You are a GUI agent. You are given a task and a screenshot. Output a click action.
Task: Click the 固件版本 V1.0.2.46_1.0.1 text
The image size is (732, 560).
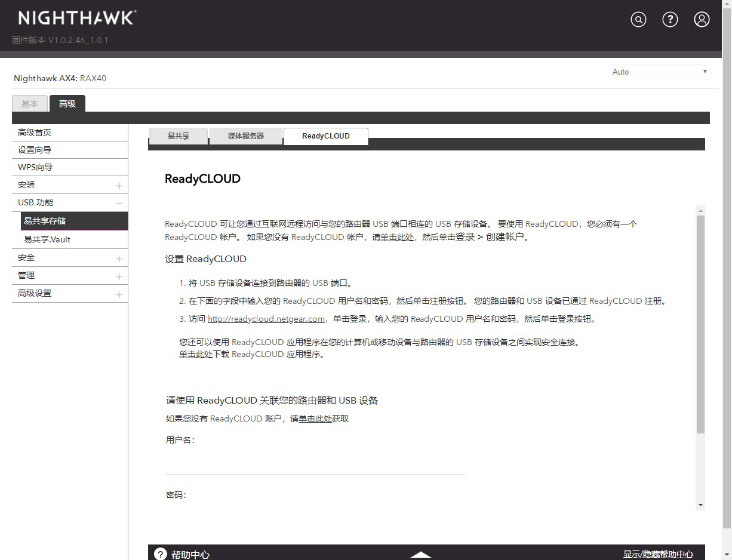(x=60, y=40)
